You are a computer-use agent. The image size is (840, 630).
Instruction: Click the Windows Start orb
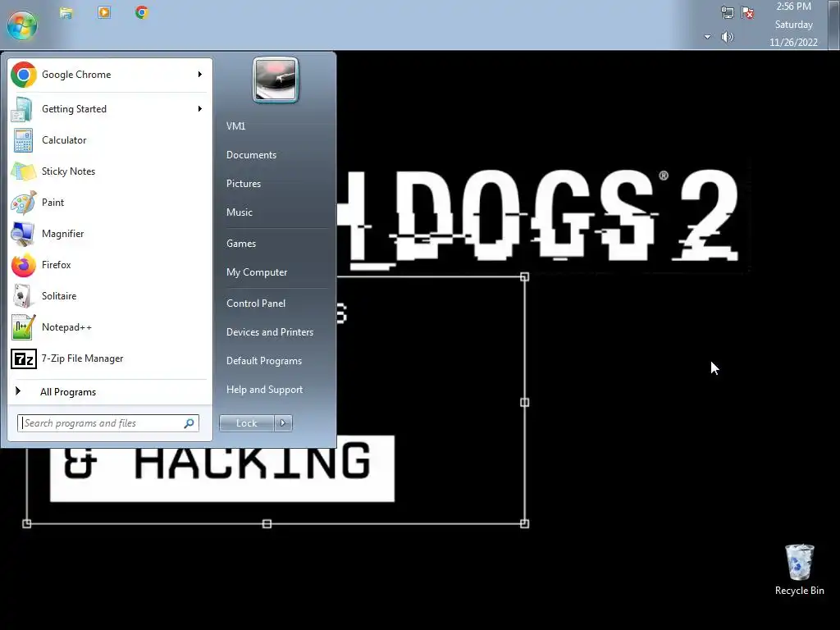coord(22,25)
